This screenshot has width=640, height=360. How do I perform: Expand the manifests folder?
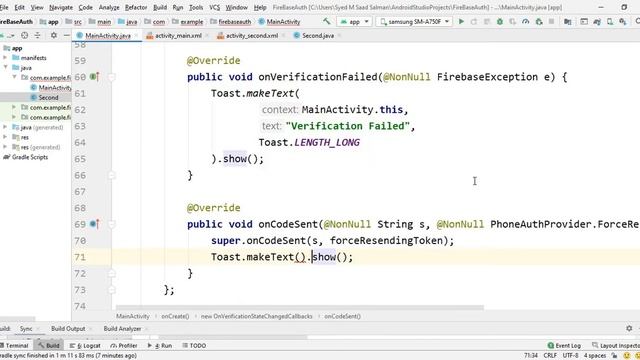pyautogui.click(x=5, y=58)
